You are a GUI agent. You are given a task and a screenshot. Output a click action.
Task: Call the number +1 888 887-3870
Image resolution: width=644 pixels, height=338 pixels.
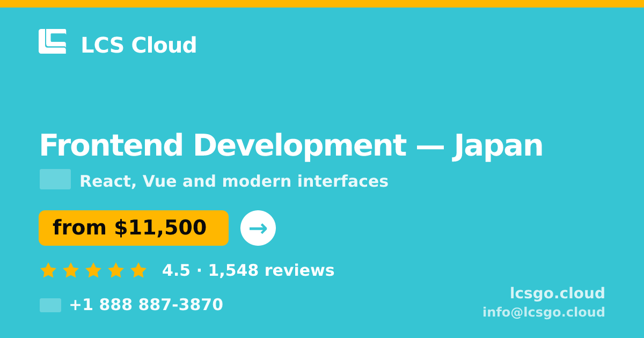coord(146,305)
